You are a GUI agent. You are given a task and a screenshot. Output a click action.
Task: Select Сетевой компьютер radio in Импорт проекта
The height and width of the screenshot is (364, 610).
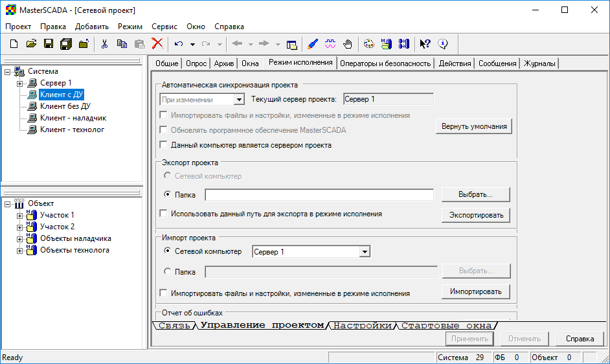point(167,251)
